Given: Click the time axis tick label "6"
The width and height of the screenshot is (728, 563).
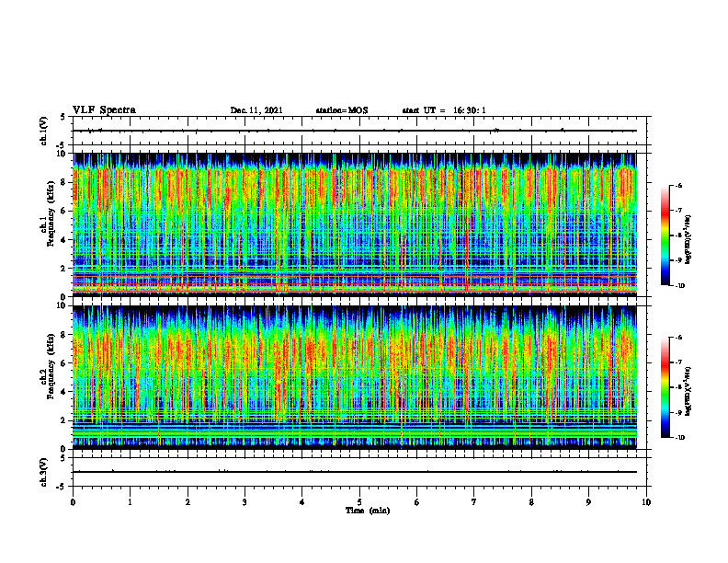Looking at the screenshot, I should pyautogui.click(x=417, y=502).
